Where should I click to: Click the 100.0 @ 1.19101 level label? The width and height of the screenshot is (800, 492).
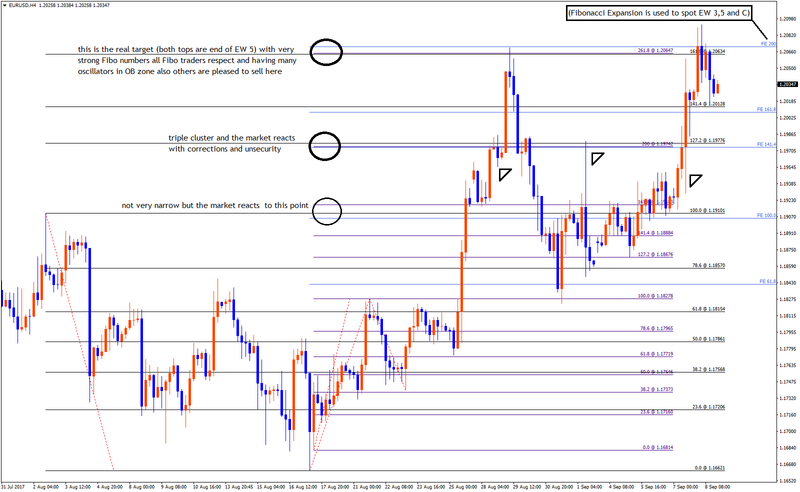coord(707,210)
